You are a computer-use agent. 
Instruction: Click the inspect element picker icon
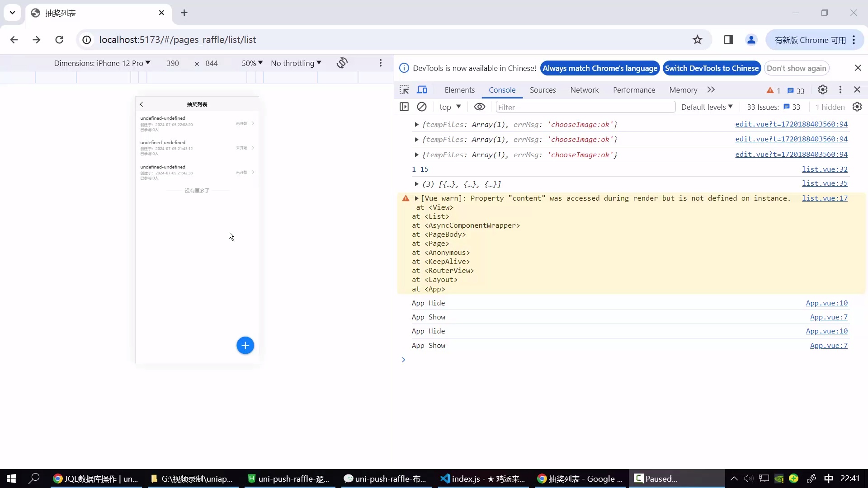(404, 90)
